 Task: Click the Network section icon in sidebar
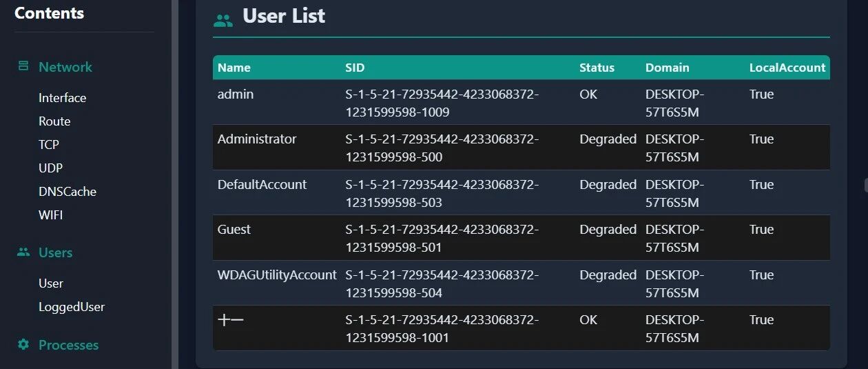(x=23, y=66)
